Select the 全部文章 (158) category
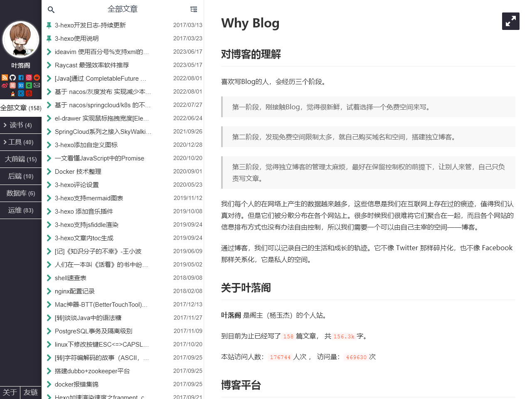The image size is (532, 399). tap(21, 108)
